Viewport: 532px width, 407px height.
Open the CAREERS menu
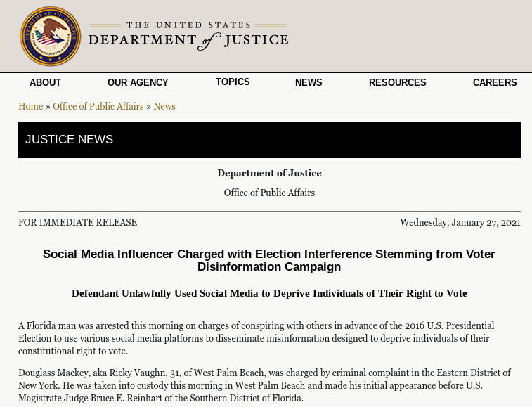pyautogui.click(x=494, y=82)
